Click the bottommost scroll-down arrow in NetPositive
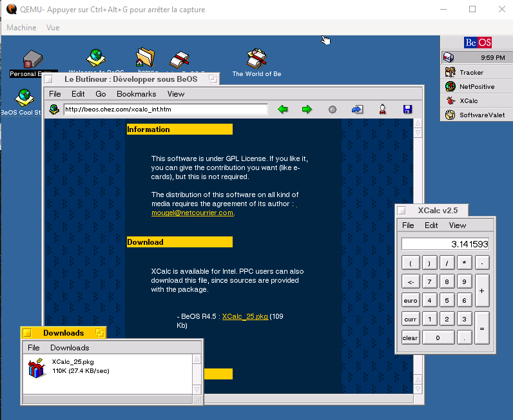Viewport: 513px width, 420px height. pos(418,389)
